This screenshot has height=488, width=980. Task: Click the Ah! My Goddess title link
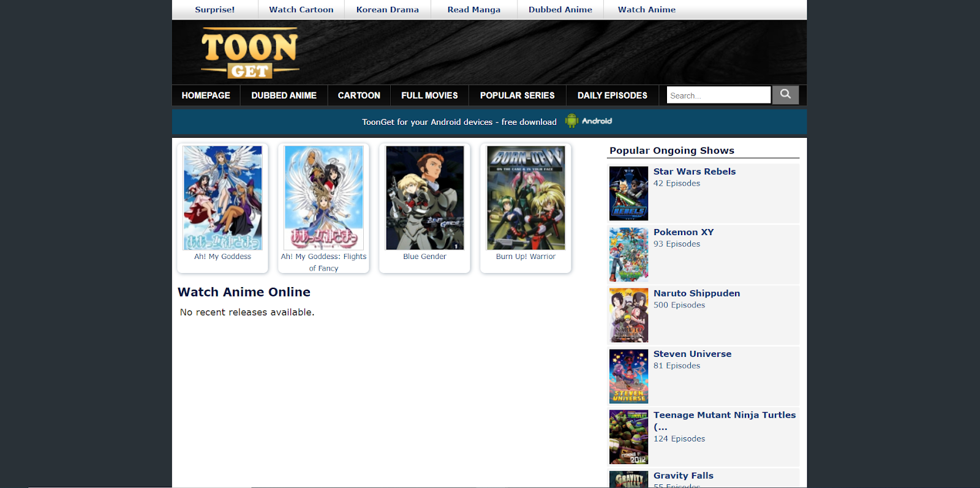click(222, 257)
